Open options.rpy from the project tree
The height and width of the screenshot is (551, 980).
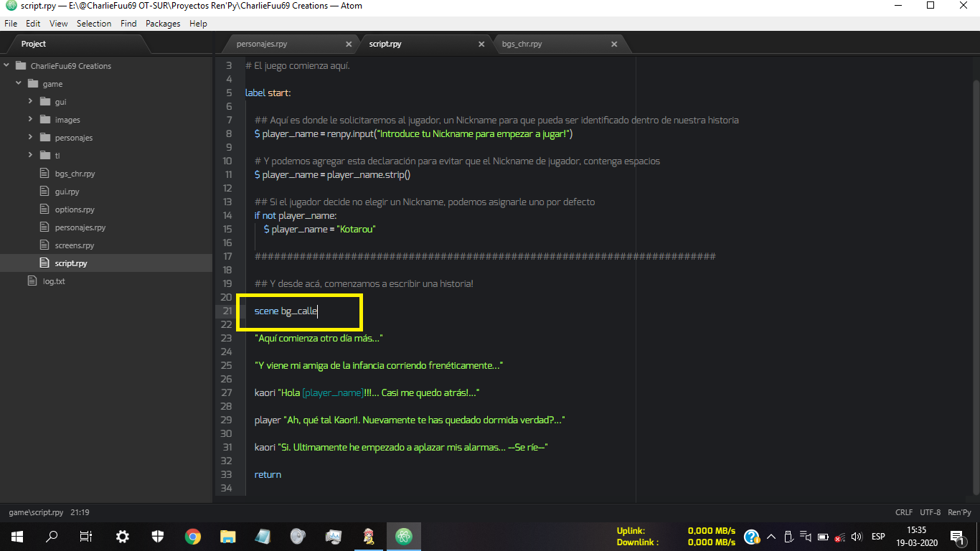coord(75,209)
